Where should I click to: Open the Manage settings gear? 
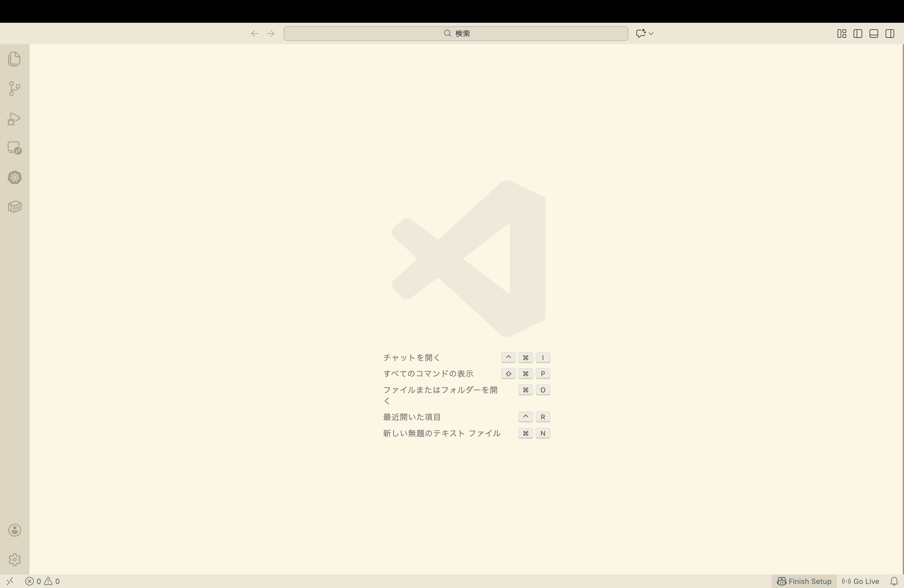pyautogui.click(x=14, y=559)
